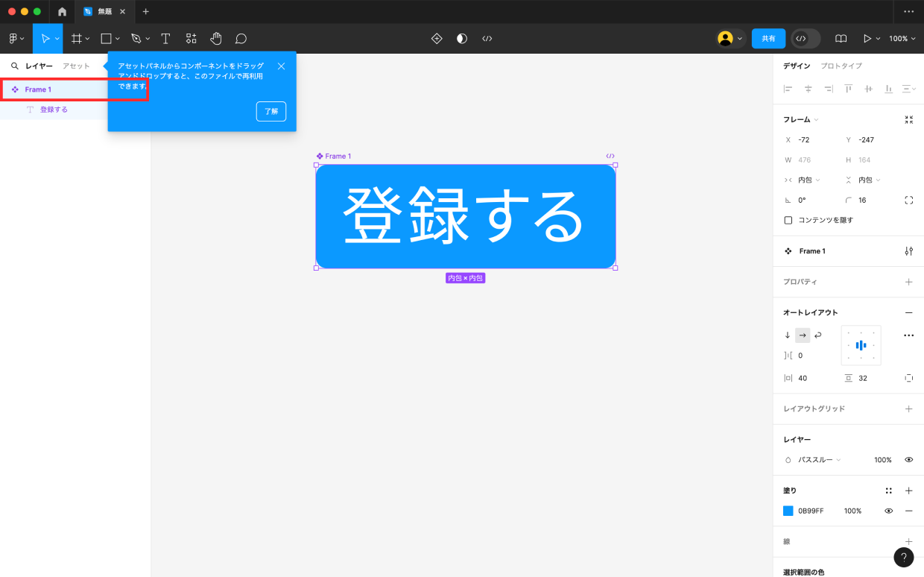
Task: Switch to the レイヤー tab
Action: [x=39, y=66]
